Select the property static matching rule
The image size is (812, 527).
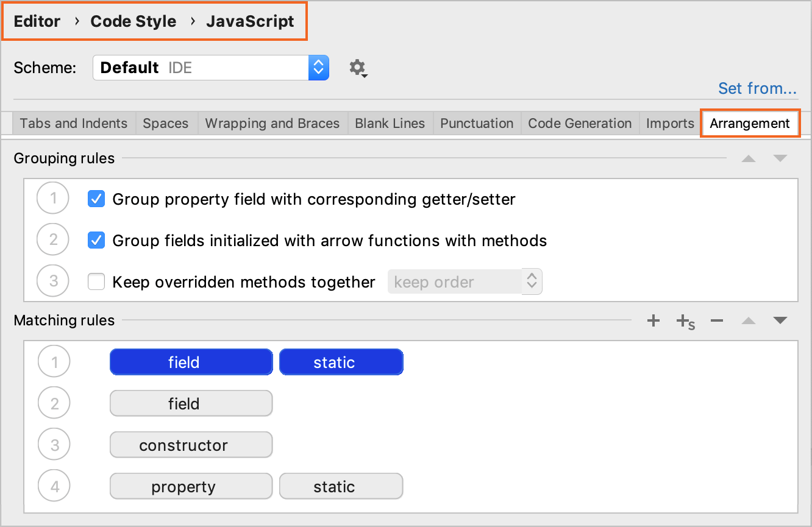191,486
